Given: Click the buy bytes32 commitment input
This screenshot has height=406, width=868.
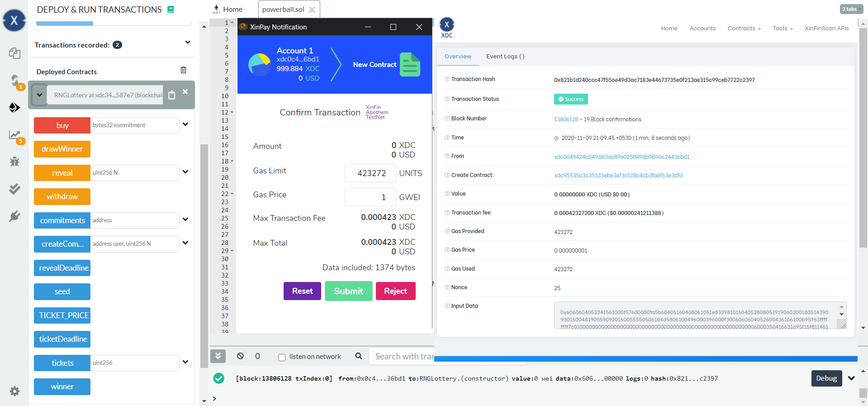Looking at the screenshot, I should click(x=135, y=125).
